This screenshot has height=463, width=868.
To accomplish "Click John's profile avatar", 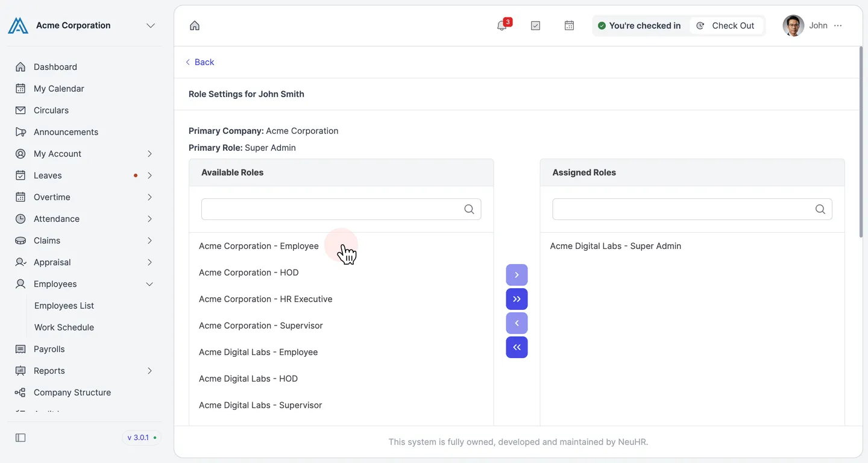I will pos(793,25).
